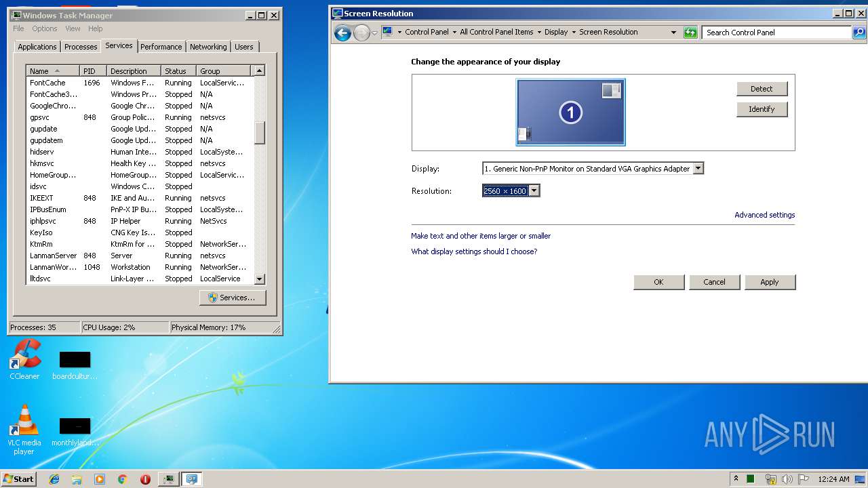Open Task Manager File menu
The width and height of the screenshot is (868, 488).
tap(18, 28)
